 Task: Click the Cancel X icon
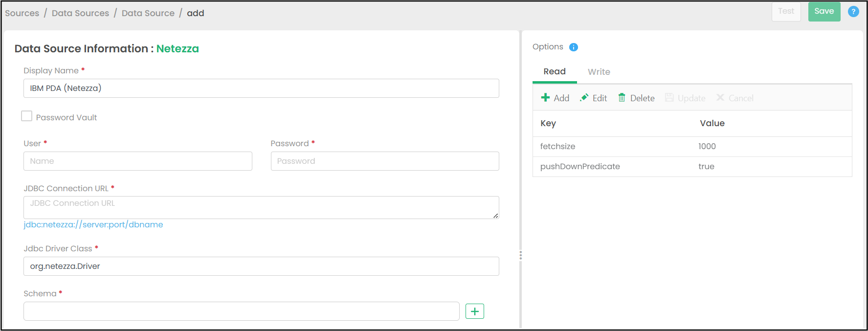(x=720, y=98)
